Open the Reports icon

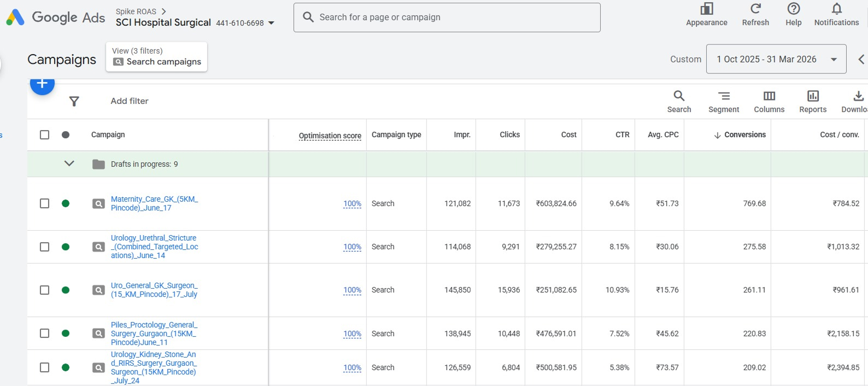click(812, 96)
